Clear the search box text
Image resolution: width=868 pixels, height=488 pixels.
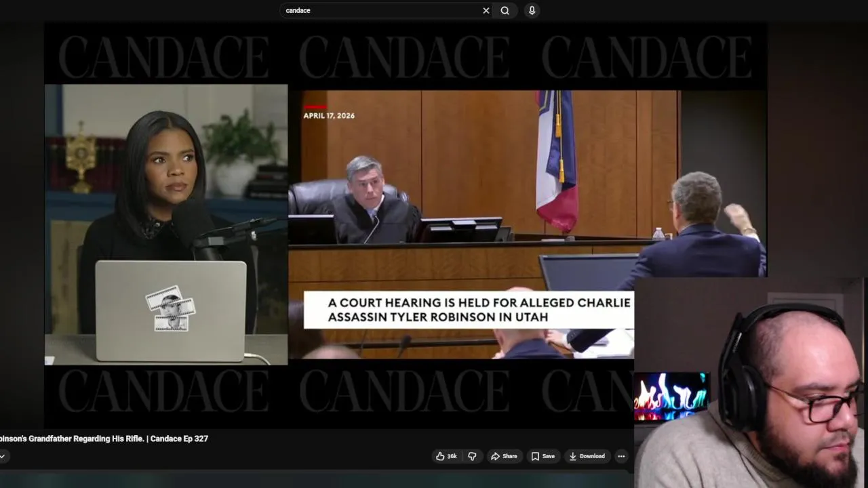click(x=486, y=10)
